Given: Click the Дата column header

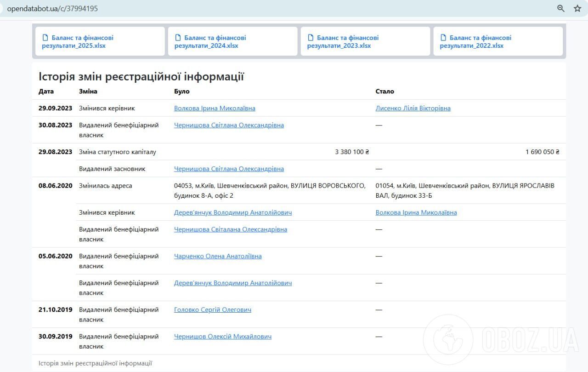Looking at the screenshot, I should point(46,92).
